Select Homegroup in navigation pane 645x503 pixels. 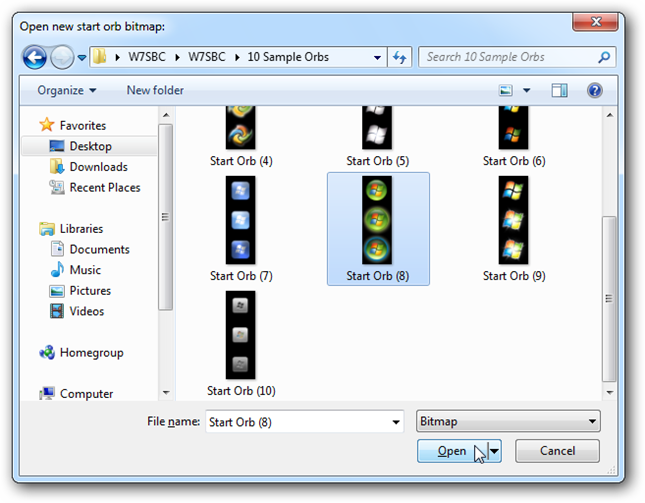(91, 353)
